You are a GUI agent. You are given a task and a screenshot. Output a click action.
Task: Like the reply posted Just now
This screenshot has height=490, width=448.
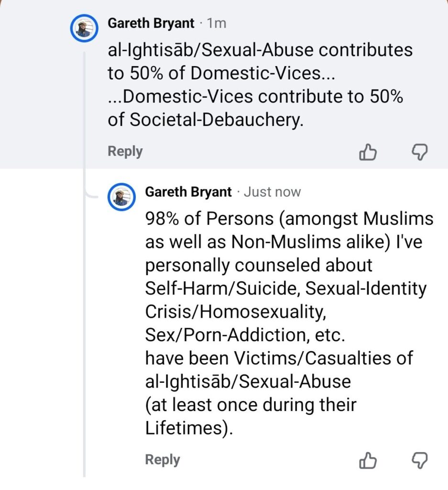[x=368, y=461]
